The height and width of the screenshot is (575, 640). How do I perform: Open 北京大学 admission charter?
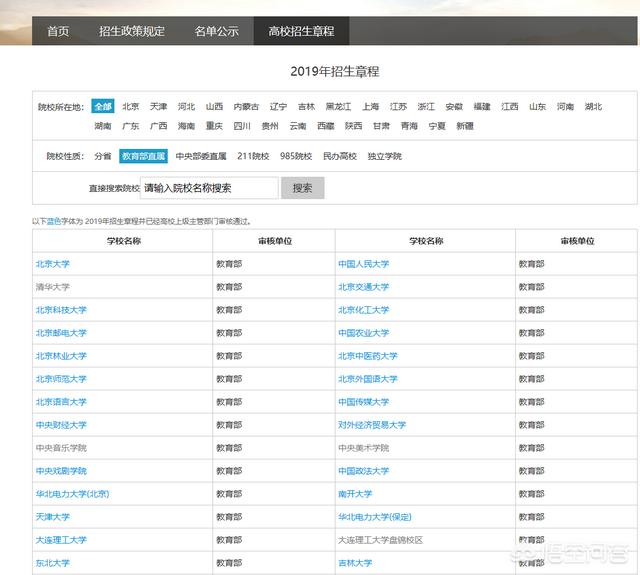[53, 264]
